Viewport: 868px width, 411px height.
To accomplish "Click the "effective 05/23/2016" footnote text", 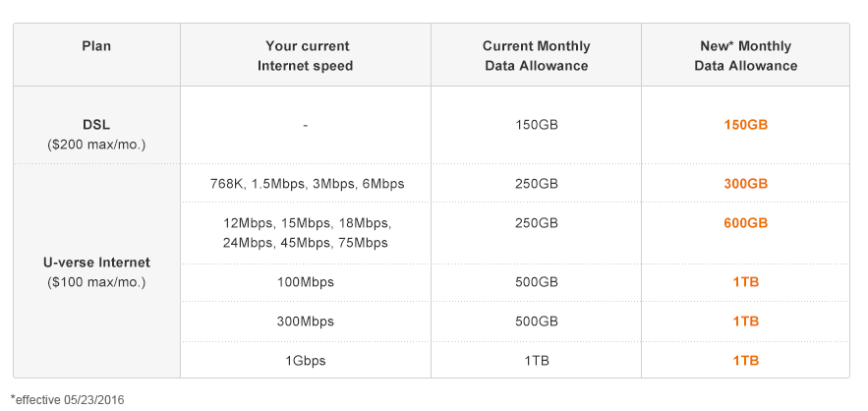I will pos(69,399).
